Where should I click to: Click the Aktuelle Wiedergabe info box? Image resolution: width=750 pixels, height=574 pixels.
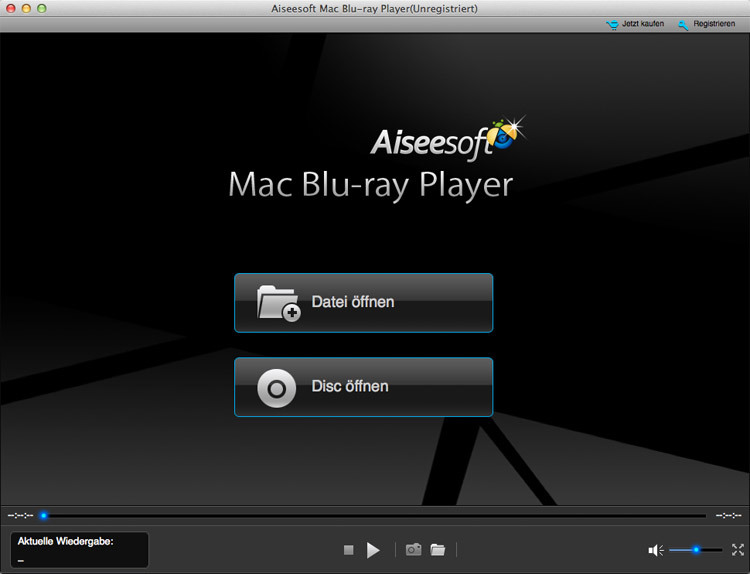[x=79, y=550]
